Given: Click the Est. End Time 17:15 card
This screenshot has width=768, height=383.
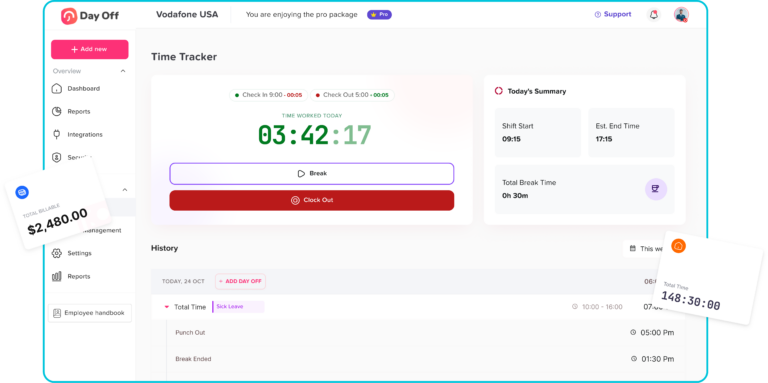Looking at the screenshot, I should [x=631, y=133].
